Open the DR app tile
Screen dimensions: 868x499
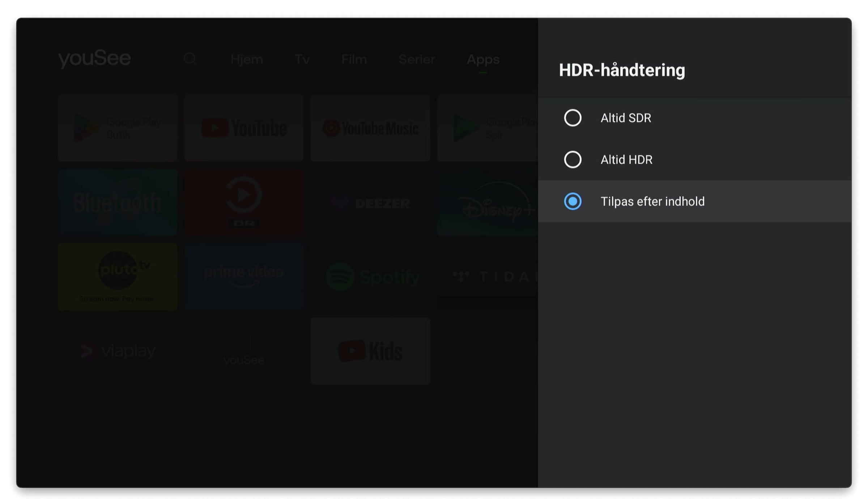click(x=244, y=202)
